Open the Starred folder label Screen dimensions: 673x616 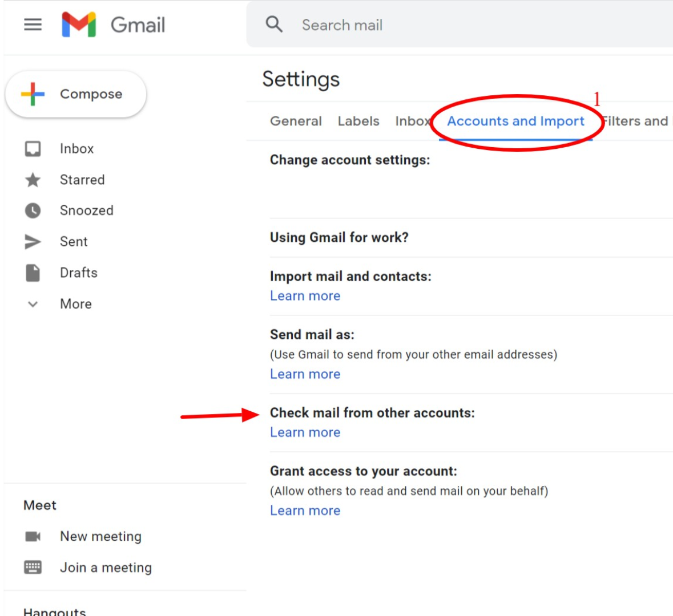point(82,180)
